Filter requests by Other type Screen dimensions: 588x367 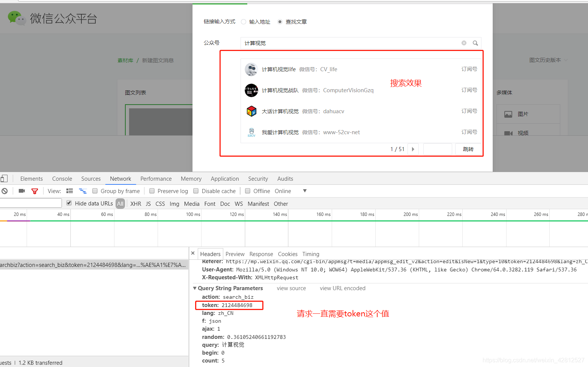[281, 204]
